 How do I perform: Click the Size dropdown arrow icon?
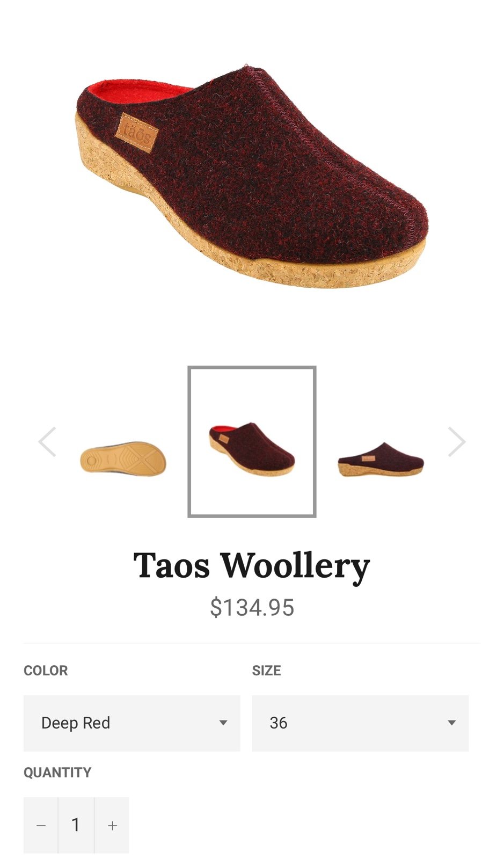[x=452, y=723]
